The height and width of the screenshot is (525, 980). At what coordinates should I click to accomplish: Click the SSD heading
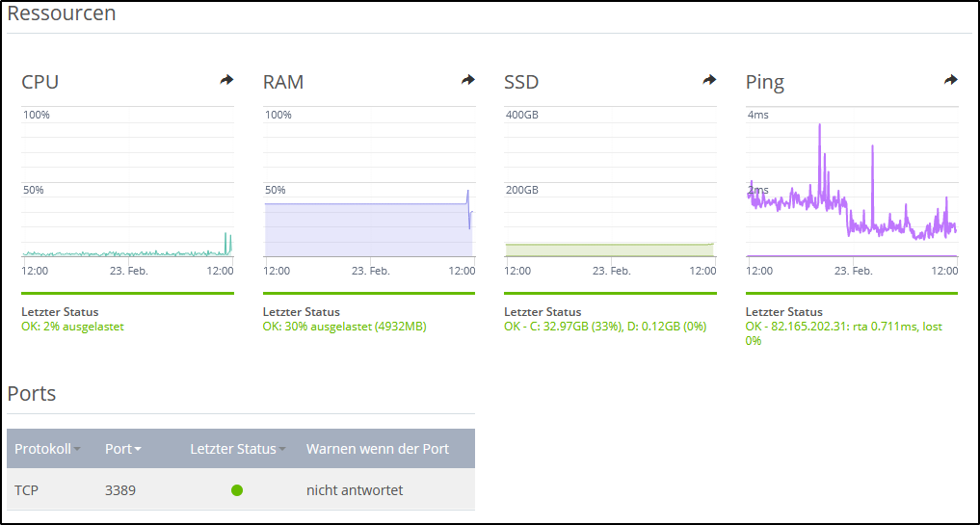click(x=521, y=82)
